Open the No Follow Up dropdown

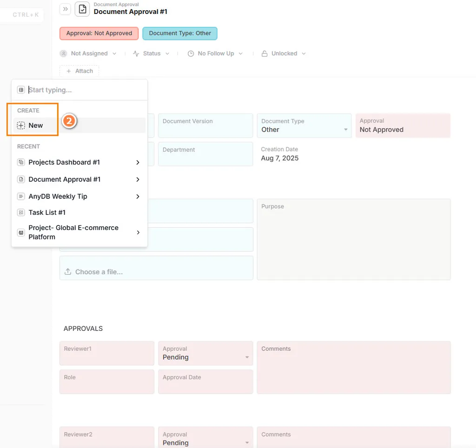tap(215, 53)
